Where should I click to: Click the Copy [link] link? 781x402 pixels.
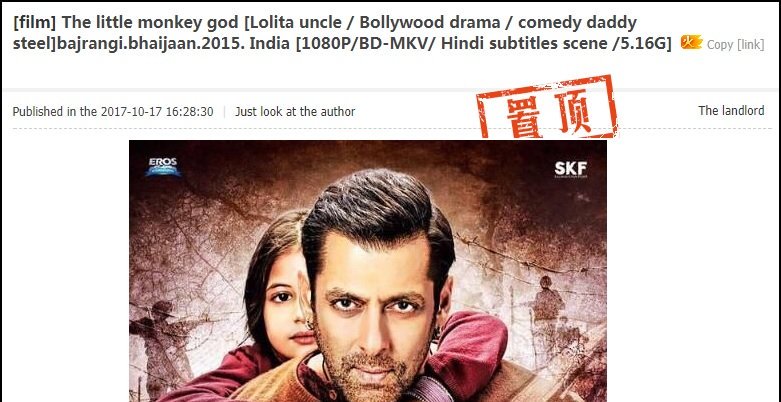tap(735, 44)
